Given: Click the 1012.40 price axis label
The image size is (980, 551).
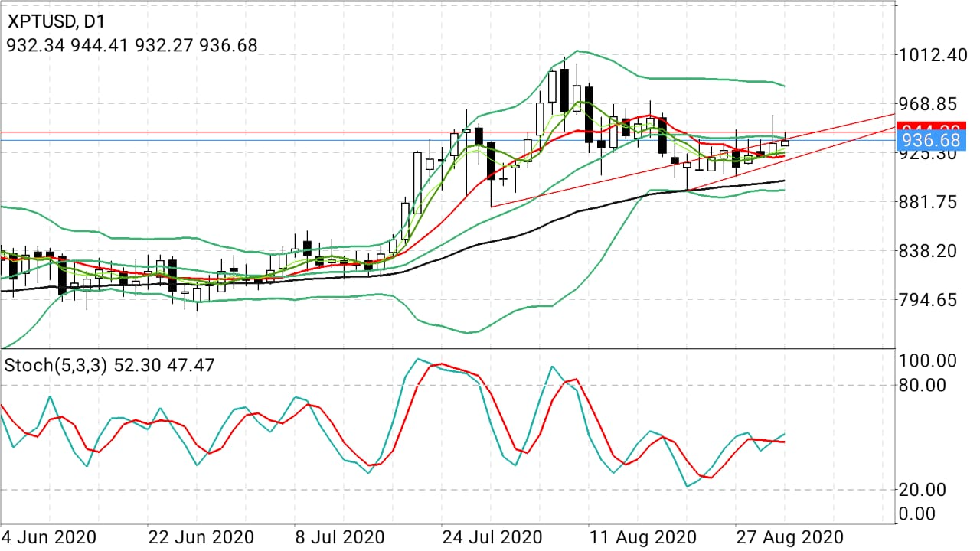Looking at the screenshot, I should tap(934, 55).
